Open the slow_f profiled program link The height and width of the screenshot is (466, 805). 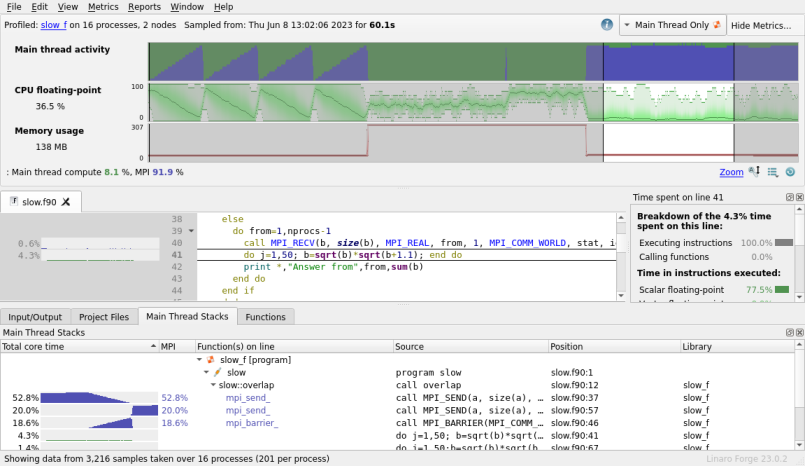click(x=54, y=25)
